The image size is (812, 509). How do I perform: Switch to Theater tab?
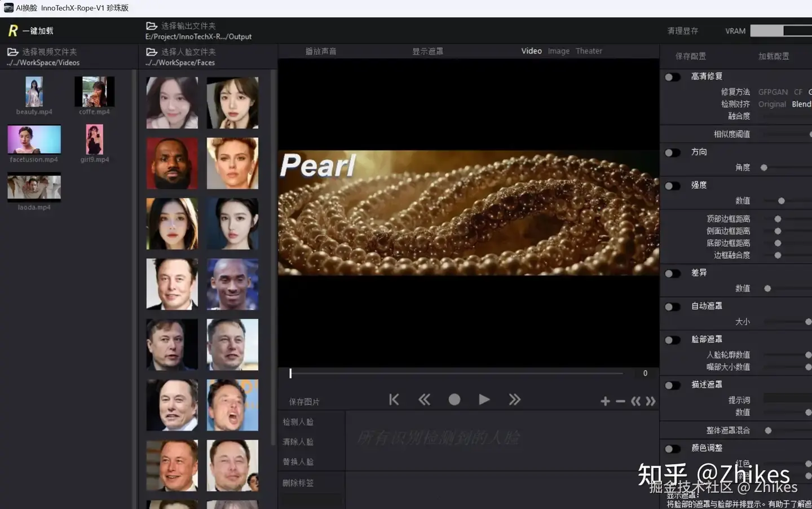pyautogui.click(x=589, y=51)
